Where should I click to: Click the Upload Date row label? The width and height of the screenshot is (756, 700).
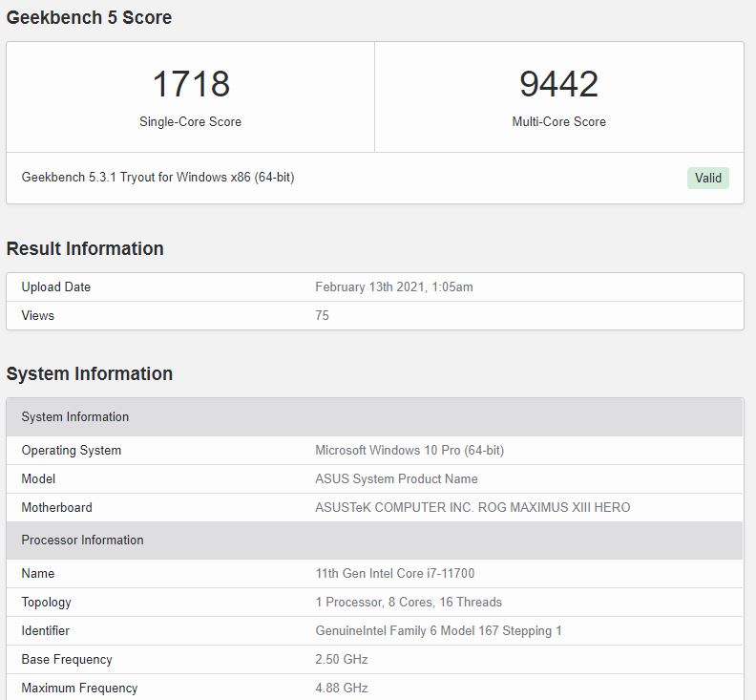coord(56,287)
